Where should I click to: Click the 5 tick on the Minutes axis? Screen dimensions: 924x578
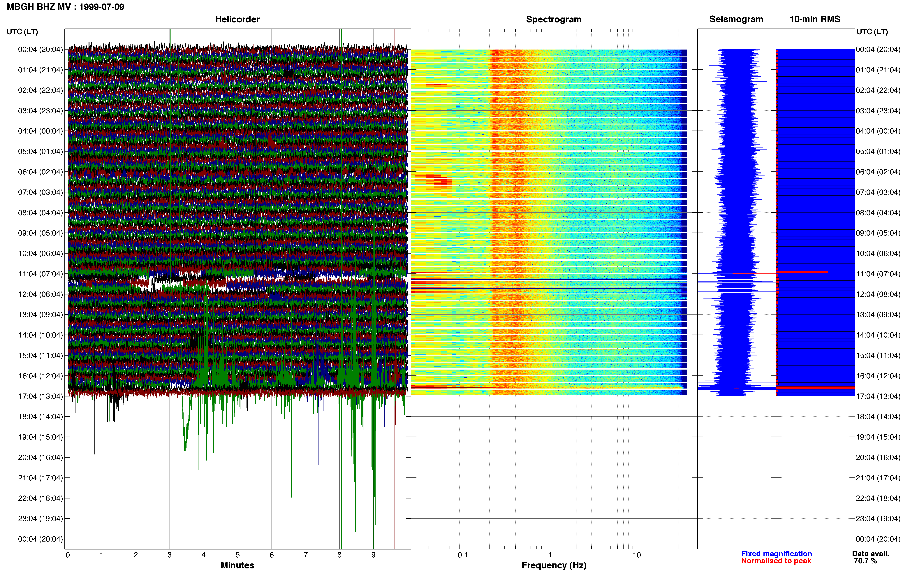(238, 555)
